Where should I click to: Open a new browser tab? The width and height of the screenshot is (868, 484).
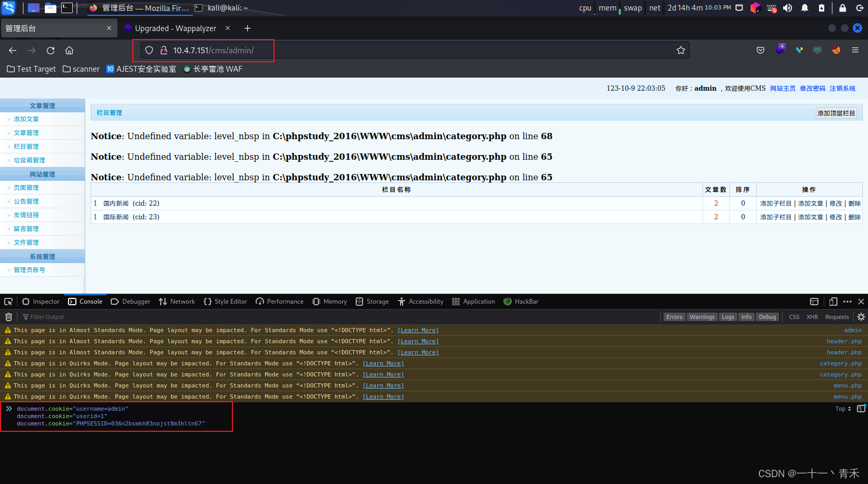click(247, 28)
